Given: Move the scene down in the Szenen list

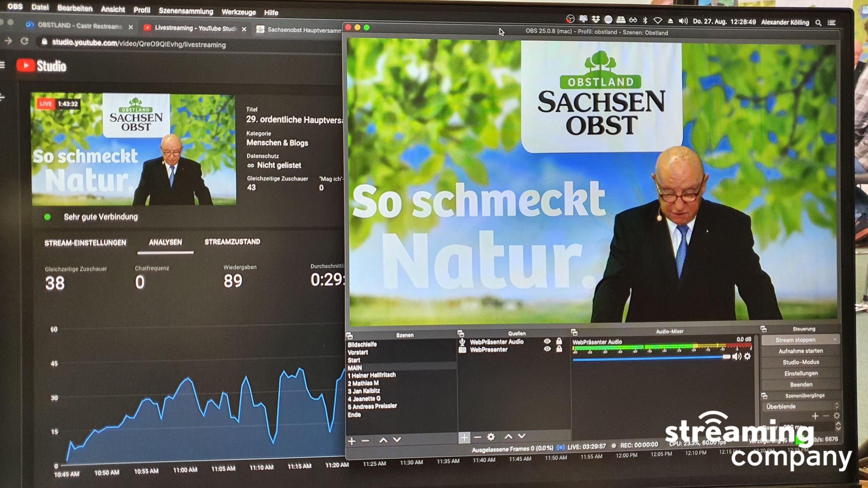Looking at the screenshot, I should (x=397, y=440).
